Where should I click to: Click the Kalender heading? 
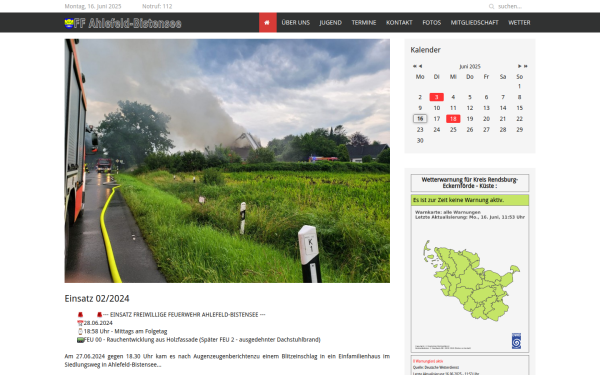tap(425, 50)
